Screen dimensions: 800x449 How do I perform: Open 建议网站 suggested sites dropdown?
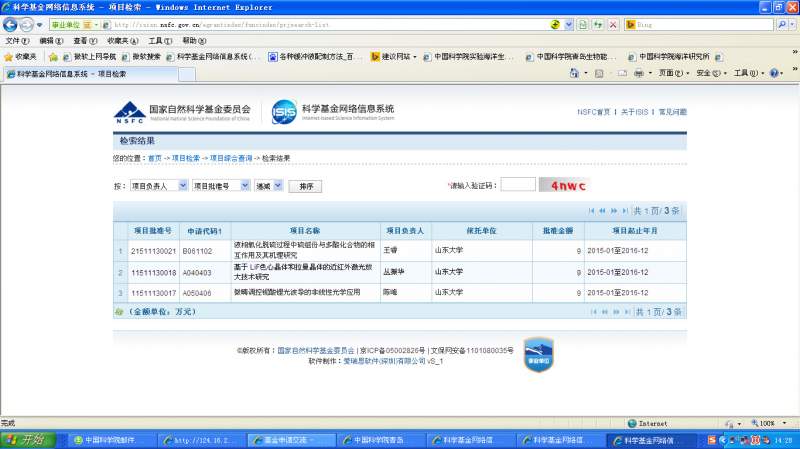pyautogui.click(x=394, y=57)
